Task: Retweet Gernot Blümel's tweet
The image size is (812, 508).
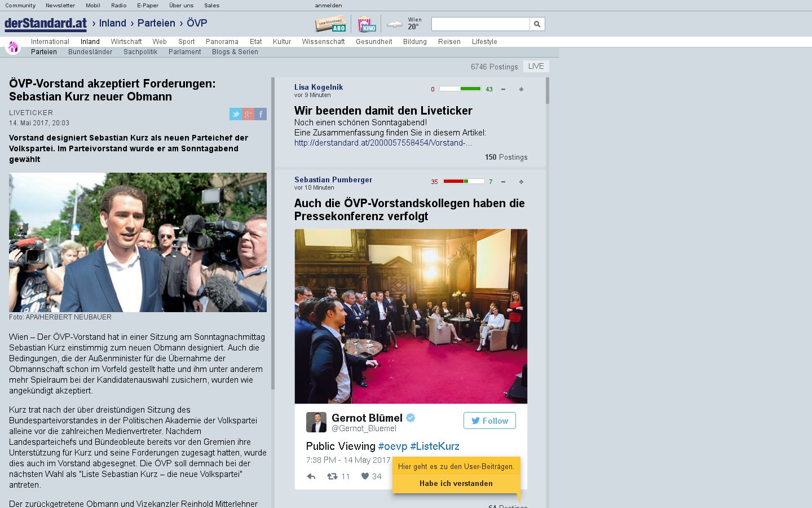Action: 333,476
